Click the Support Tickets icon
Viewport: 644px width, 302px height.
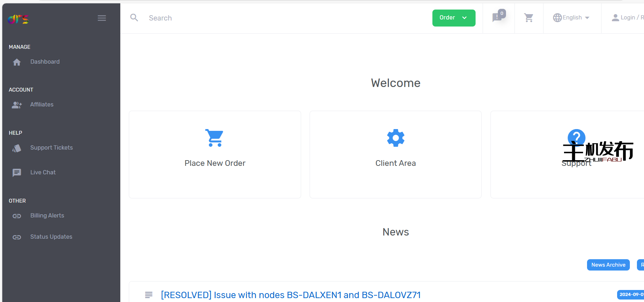[17, 148]
